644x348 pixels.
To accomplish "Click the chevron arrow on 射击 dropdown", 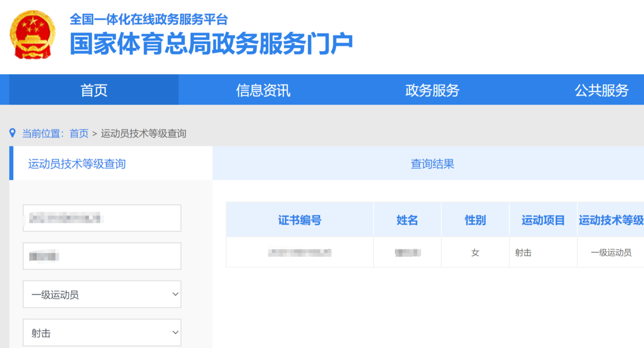I will [x=175, y=332].
